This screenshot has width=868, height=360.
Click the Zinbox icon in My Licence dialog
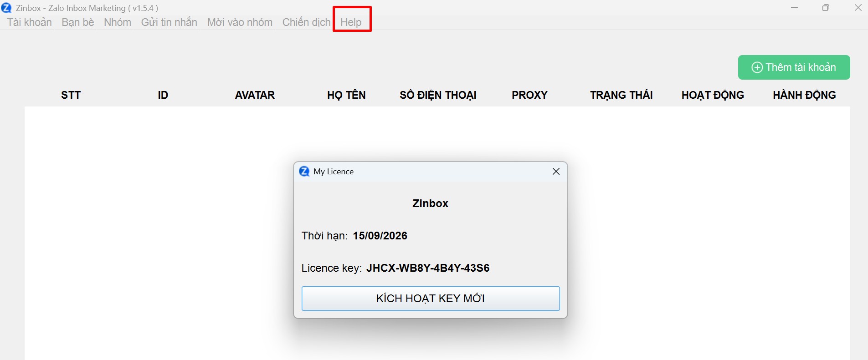point(304,171)
